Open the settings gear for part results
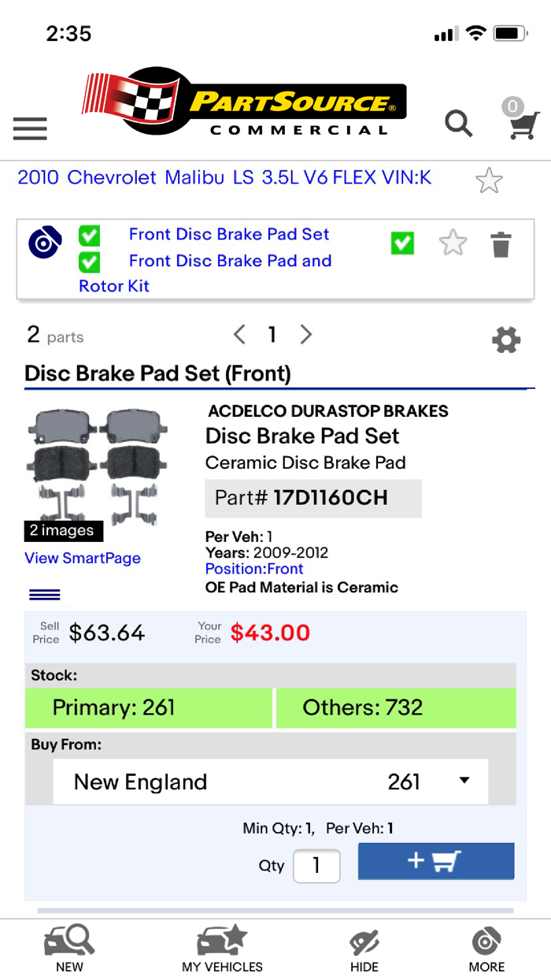This screenshot has height=980, width=551. [506, 340]
